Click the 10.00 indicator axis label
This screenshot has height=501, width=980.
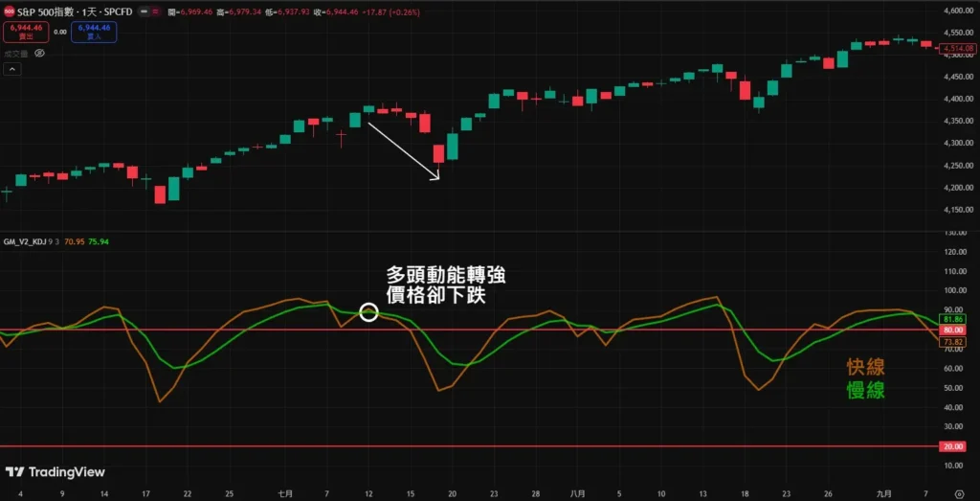click(x=954, y=466)
